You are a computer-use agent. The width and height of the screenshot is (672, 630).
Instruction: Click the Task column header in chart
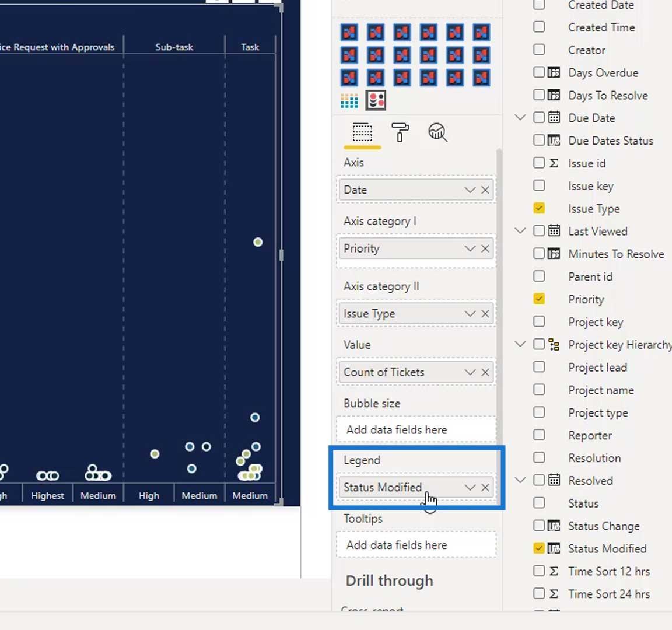click(x=250, y=47)
